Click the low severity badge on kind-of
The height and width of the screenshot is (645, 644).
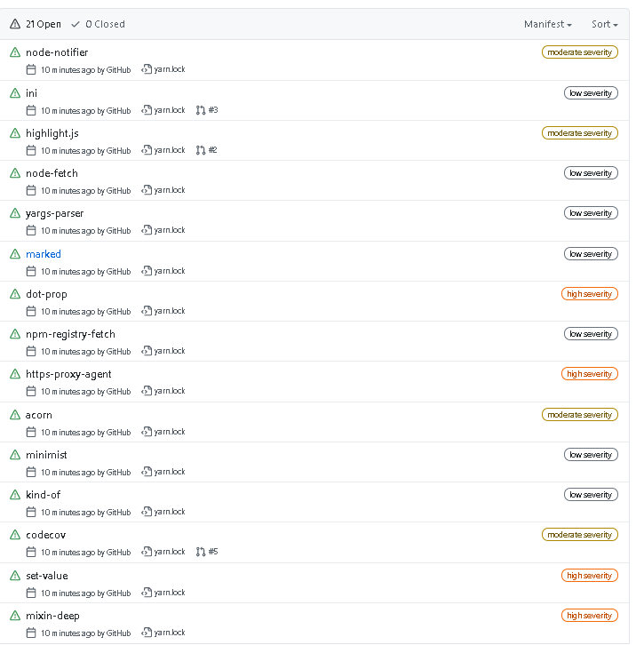point(591,495)
